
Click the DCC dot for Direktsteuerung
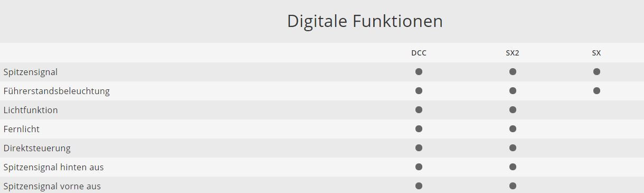tap(419, 148)
